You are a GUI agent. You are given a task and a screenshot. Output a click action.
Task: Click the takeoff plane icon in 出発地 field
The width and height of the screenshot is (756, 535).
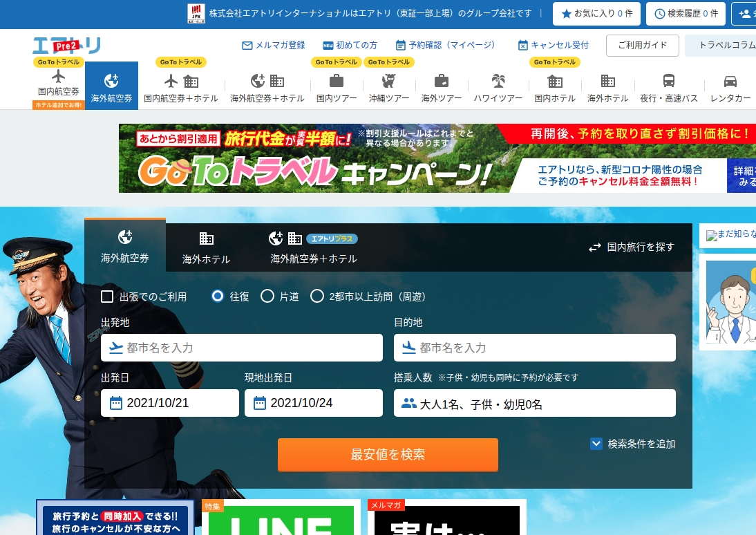(115, 348)
